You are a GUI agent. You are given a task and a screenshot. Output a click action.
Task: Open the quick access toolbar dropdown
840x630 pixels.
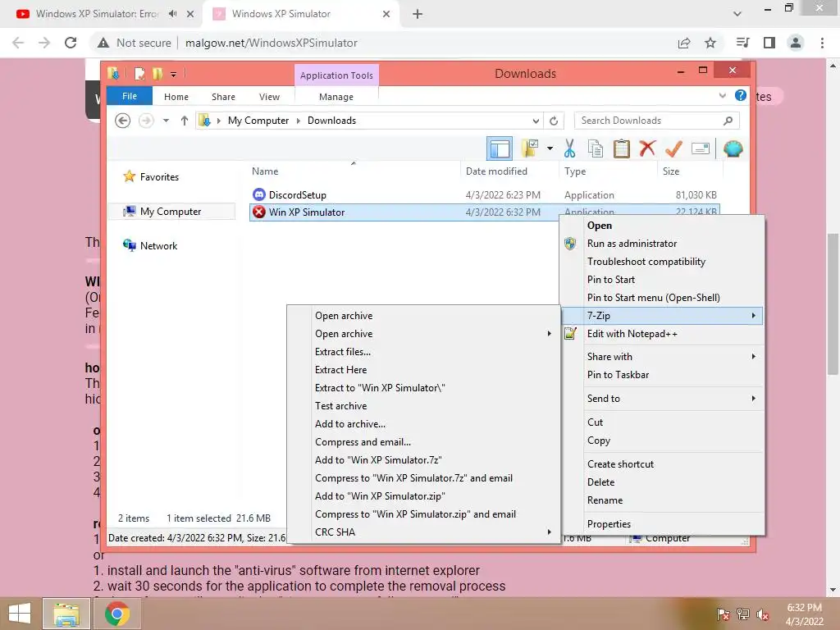point(174,74)
